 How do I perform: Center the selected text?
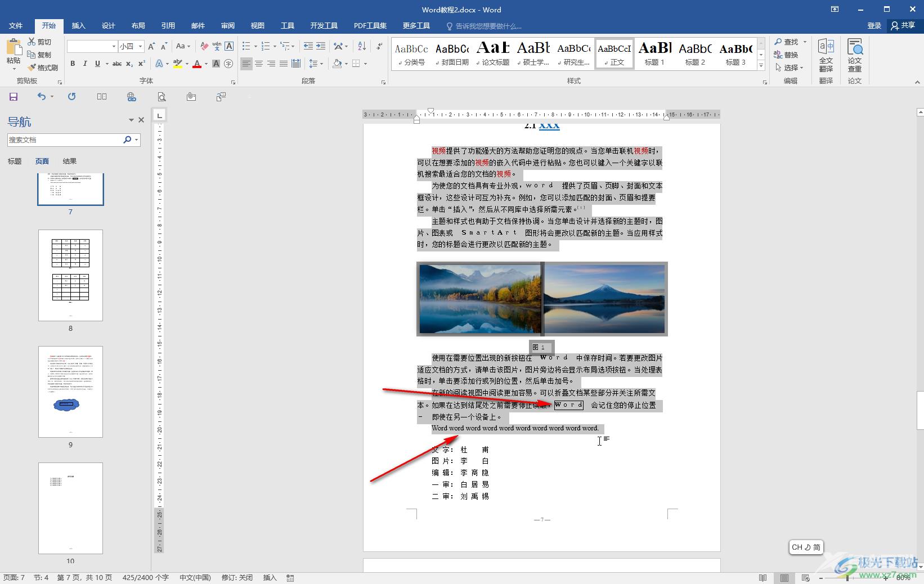(x=259, y=64)
